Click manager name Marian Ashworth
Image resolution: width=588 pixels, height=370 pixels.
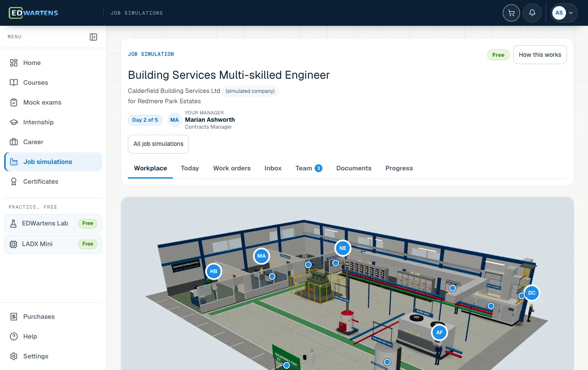click(x=210, y=120)
